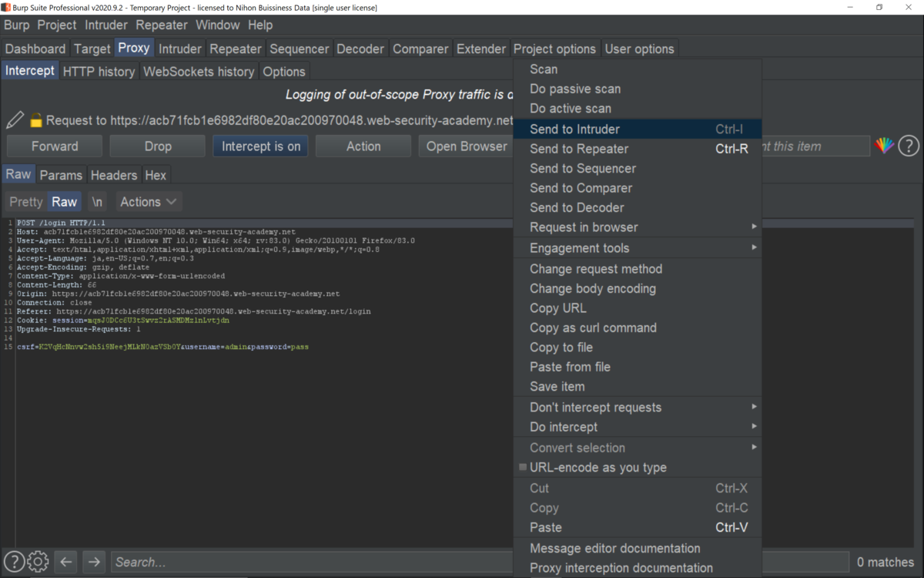Click the padlock HTTPS icon beside the request URL
This screenshot has height=578, width=924.
[35, 120]
